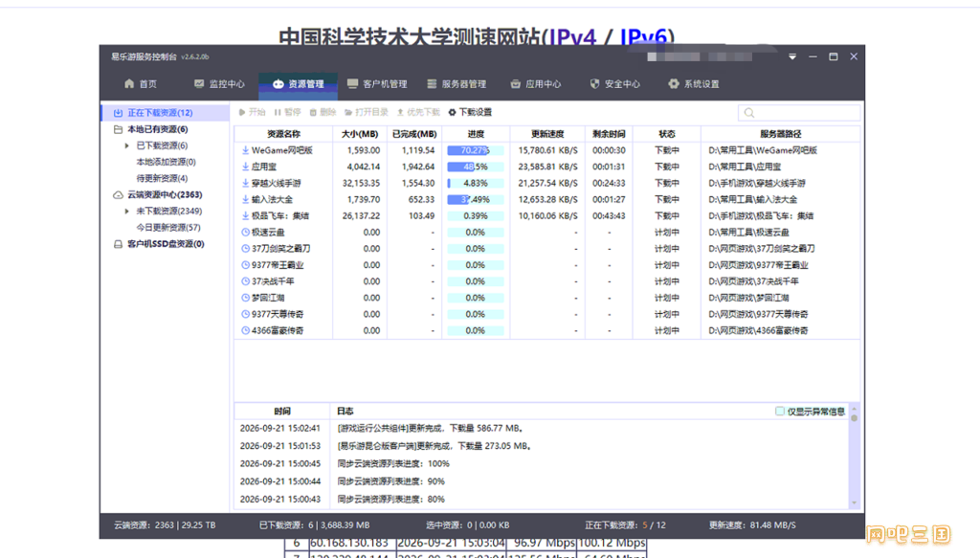The width and height of the screenshot is (980, 558).
Task: Click the 70.27% progress bar of WeGame
Action: (x=476, y=150)
